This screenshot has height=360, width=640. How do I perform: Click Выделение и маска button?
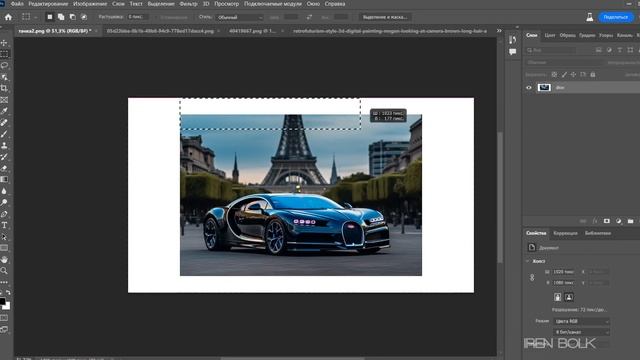point(385,17)
